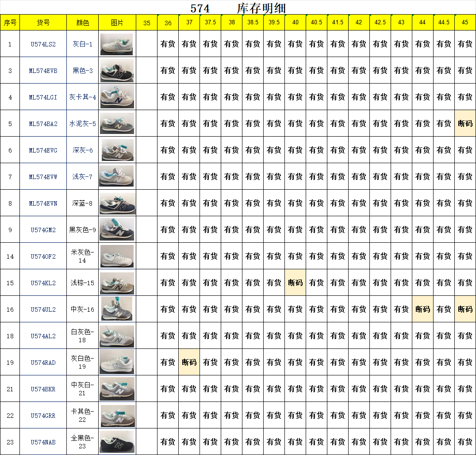This screenshot has height=455, width=476.
Task: Click the size 45 header cell
Action: (x=465, y=23)
